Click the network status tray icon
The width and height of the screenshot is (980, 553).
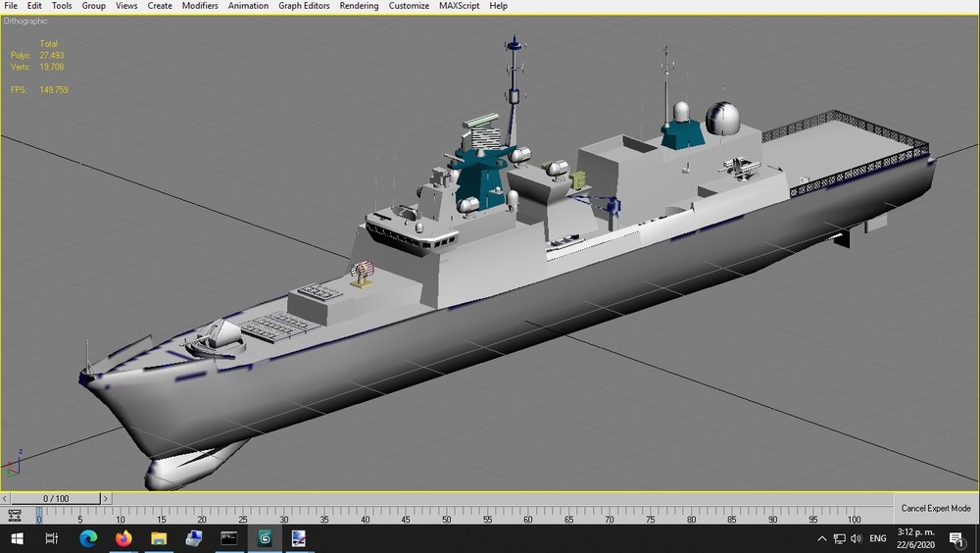[x=840, y=538]
